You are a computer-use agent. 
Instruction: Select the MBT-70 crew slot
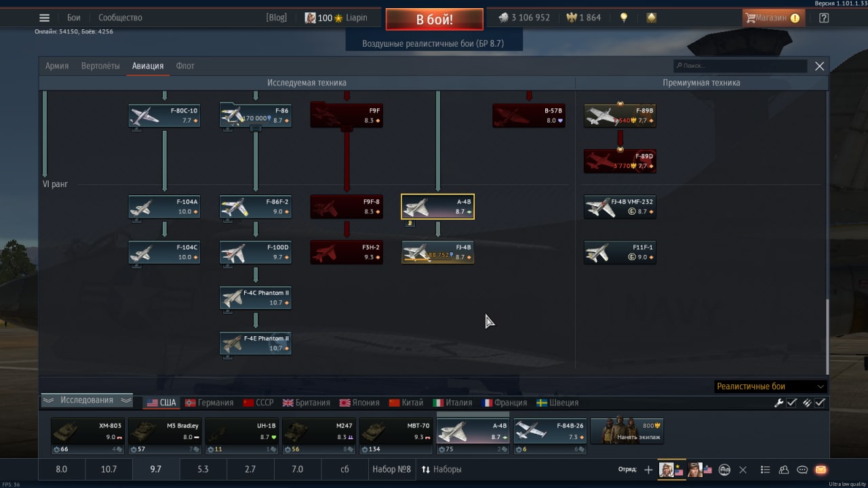395,436
